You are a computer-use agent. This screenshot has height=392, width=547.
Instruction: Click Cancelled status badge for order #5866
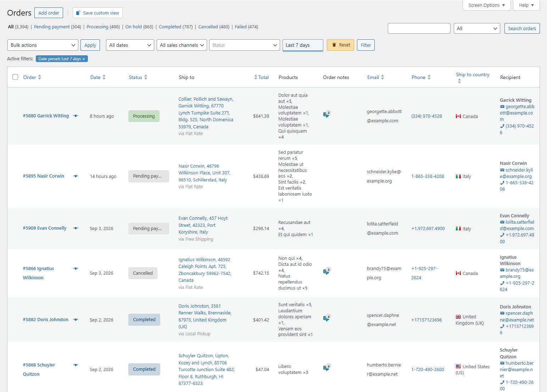tap(143, 273)
